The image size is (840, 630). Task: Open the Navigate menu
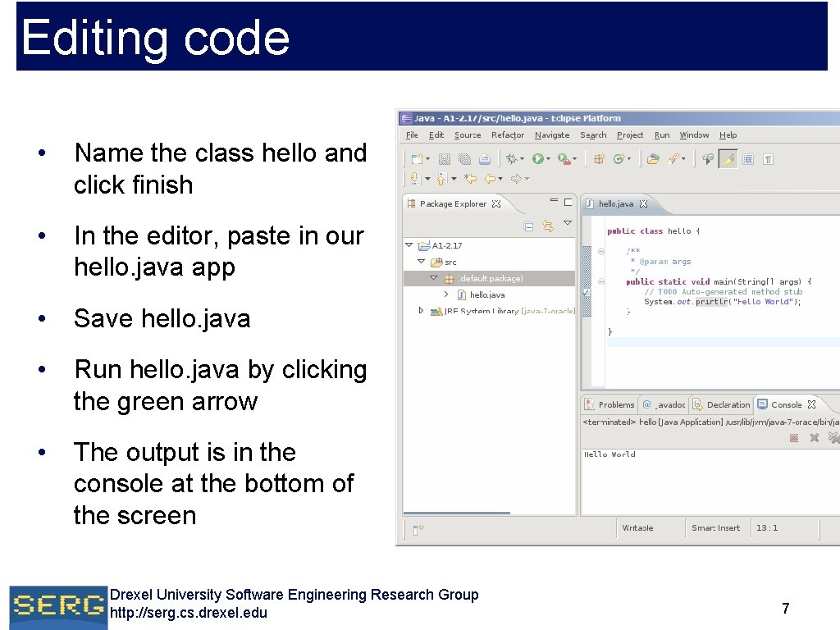[552, 135]
